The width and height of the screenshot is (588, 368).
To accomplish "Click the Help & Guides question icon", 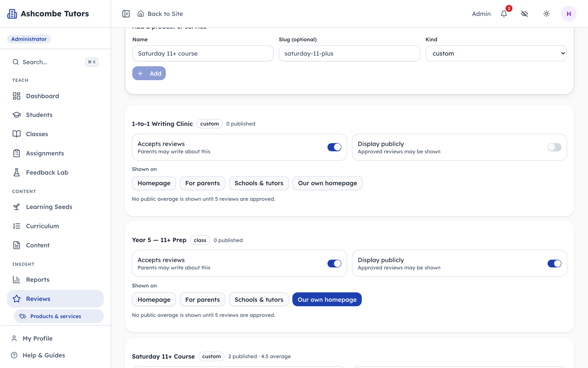I will click(14, 355).
